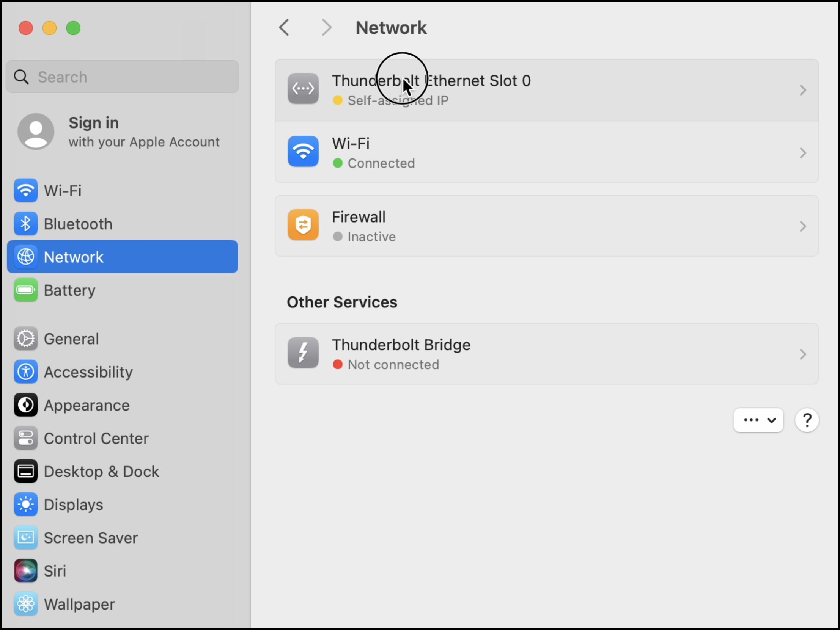
Task: Click the Thunderbolt Bridge lightning icon
Action: click(x=303, y=353)
